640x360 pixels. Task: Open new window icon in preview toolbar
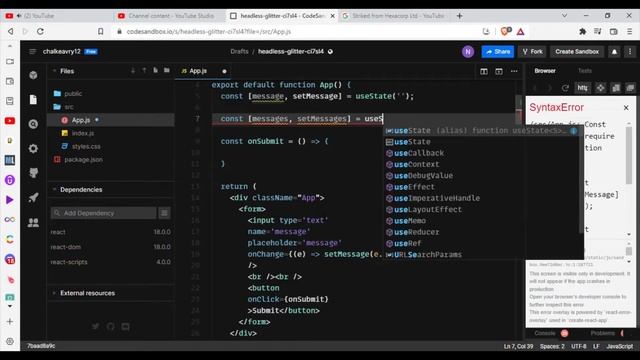(x=630, y=88)
